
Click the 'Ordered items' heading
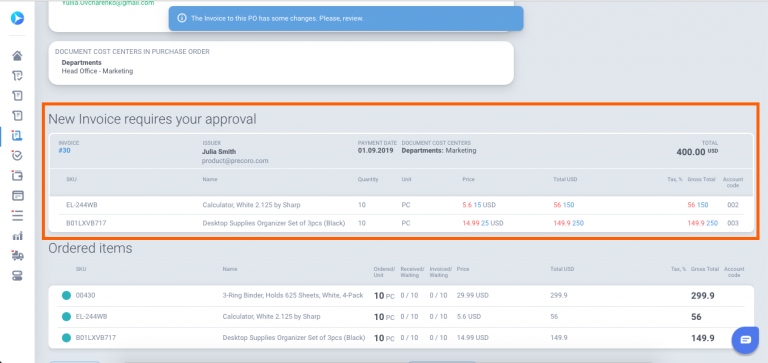tap(90, 248)
